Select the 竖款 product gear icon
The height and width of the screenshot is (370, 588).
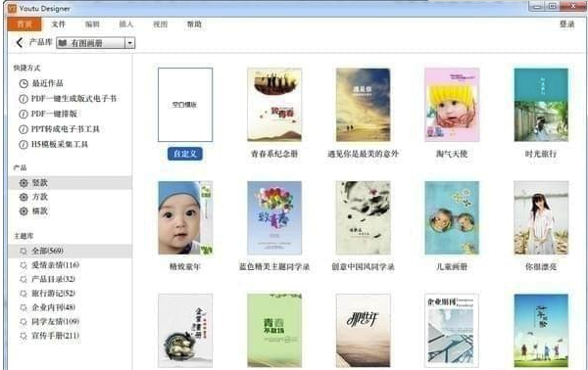[24, 183]
